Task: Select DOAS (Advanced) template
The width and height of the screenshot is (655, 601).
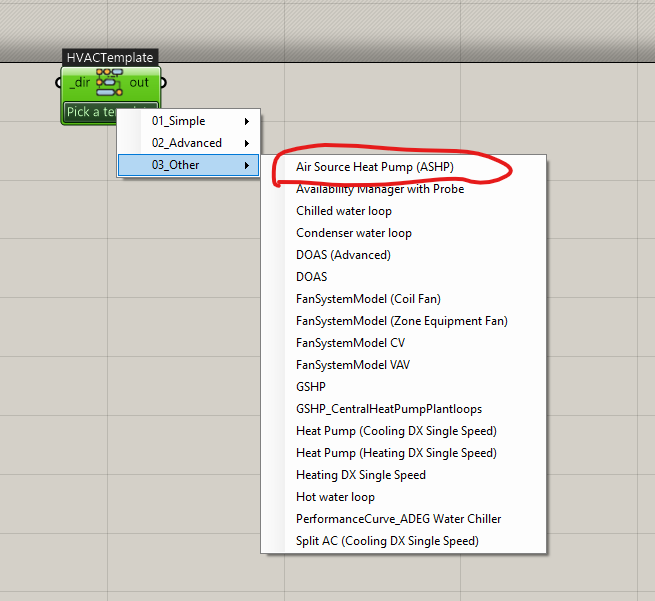Action: [x=343, y=255]
